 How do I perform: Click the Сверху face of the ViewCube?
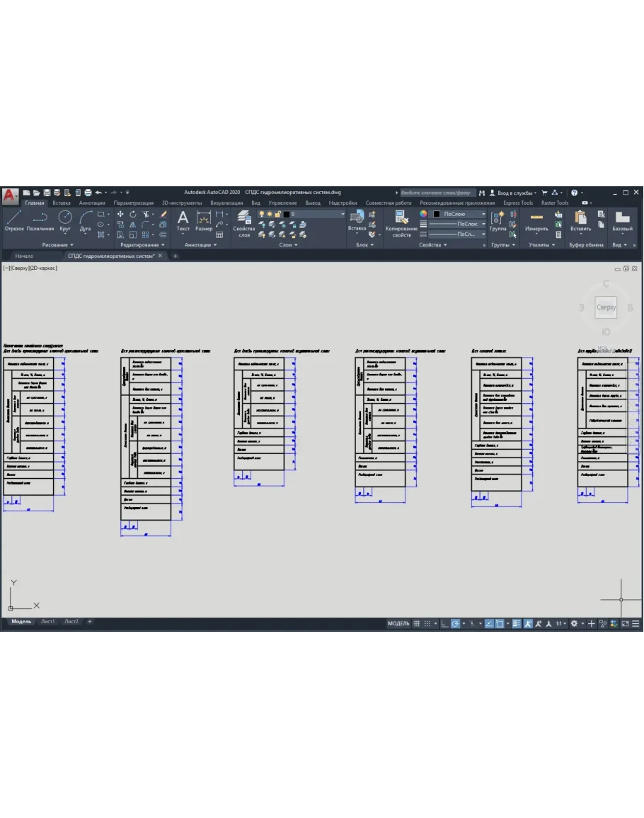click(606, 307)
